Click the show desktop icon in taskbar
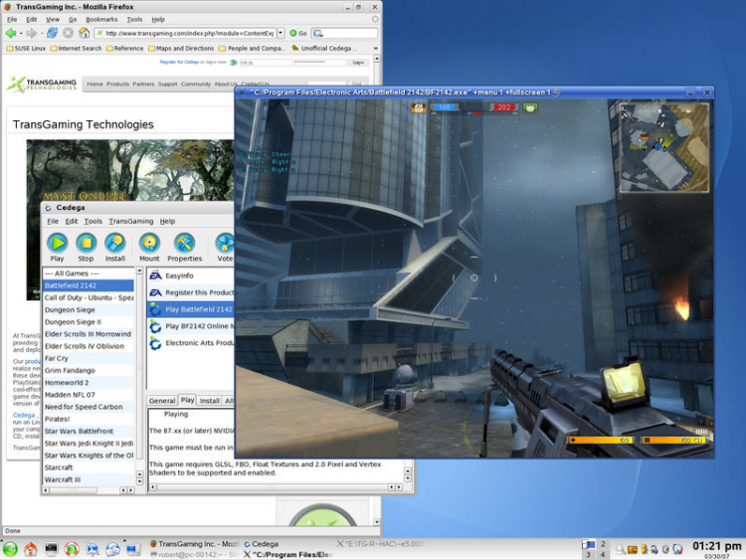Image resolution: width=746 pixels, height=560 pixels. pos(133,549)
